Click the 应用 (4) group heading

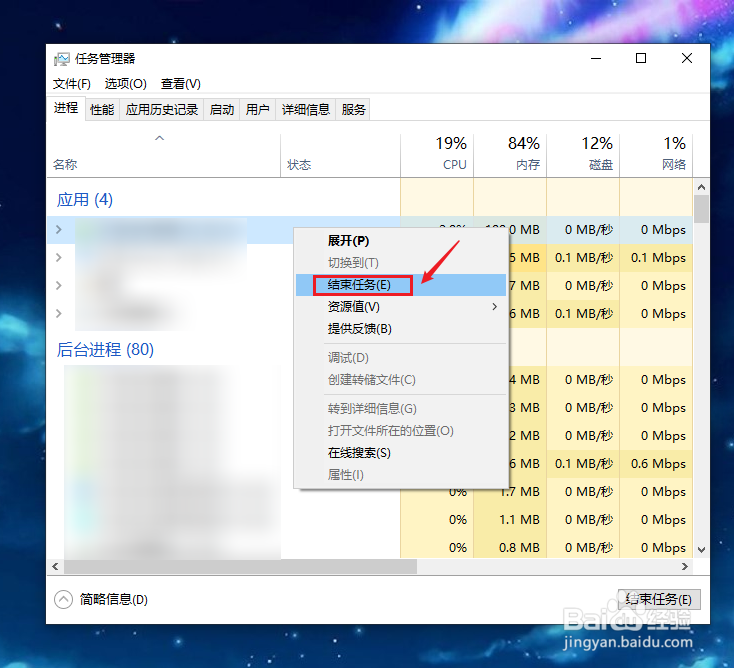coord(85,200)
